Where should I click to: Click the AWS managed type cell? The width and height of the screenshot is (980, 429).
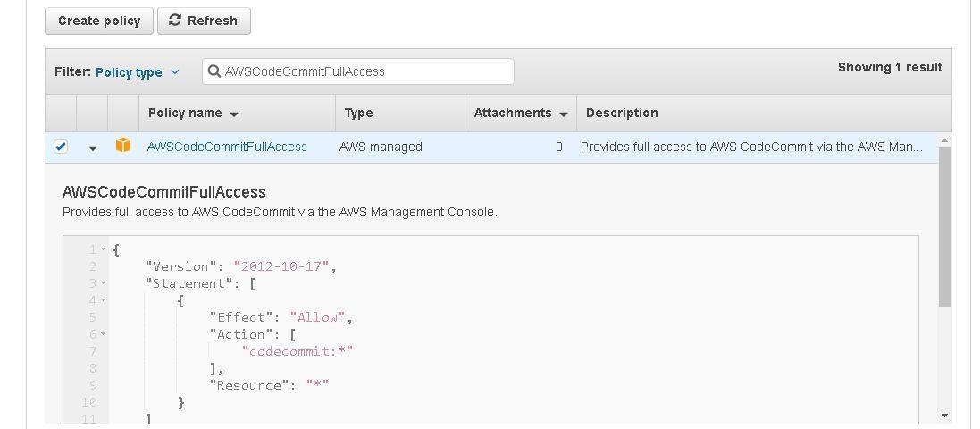(x=381, y=147)
